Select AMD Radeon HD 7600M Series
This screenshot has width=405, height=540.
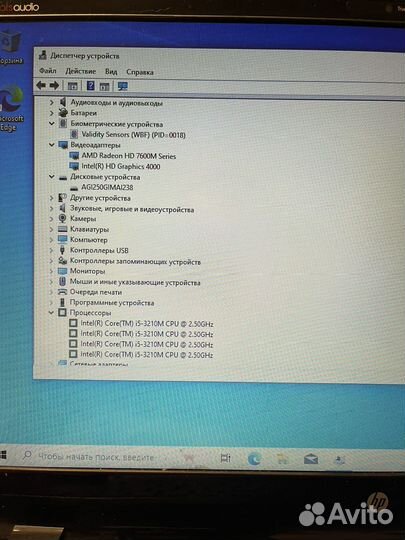click(128, 156)
